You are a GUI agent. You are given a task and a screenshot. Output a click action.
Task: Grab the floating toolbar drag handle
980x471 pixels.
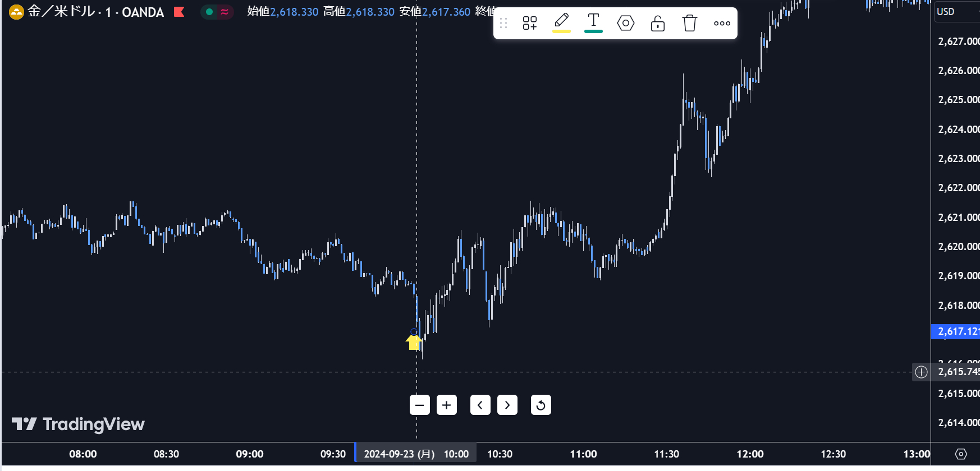(x=503, y=23)
